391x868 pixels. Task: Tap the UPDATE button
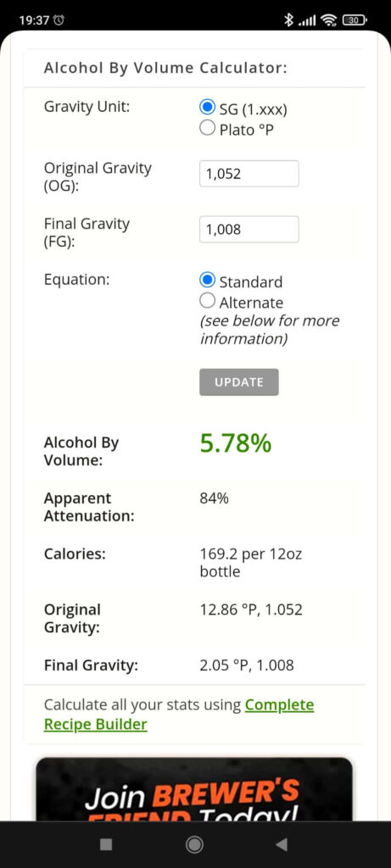coord(238,382)
